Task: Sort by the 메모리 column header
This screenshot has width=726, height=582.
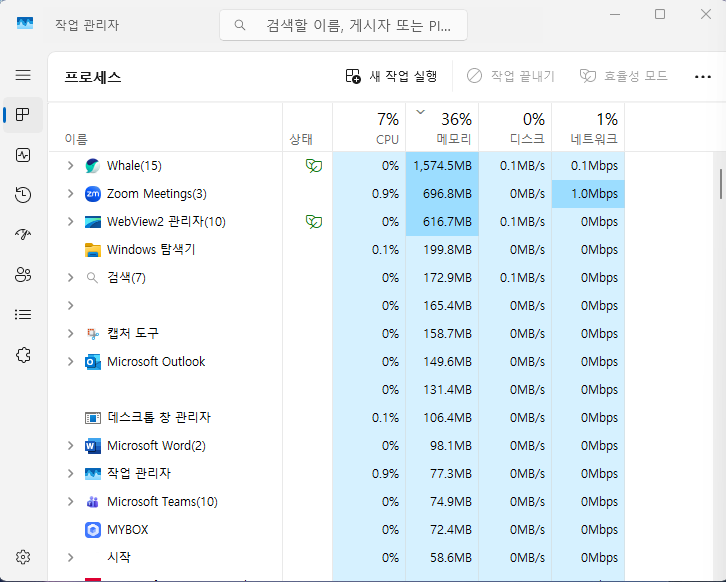Action: point(442,127)
